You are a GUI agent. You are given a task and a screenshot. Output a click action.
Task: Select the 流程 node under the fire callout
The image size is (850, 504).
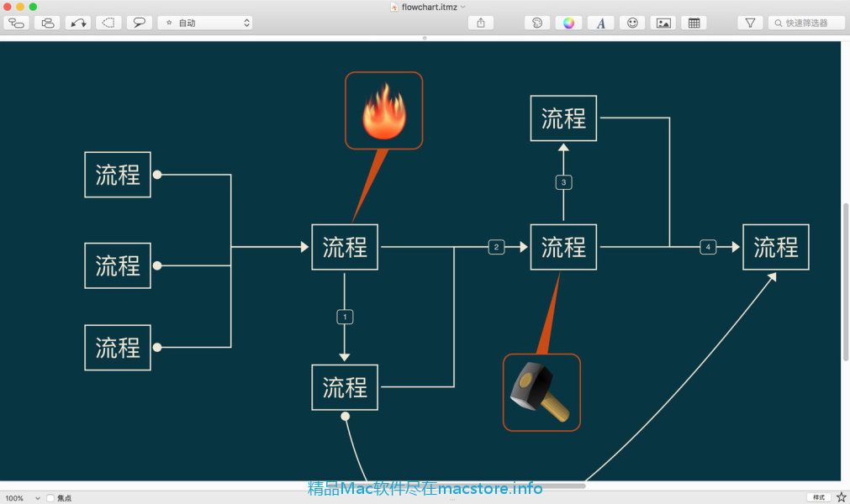(345, 247)
